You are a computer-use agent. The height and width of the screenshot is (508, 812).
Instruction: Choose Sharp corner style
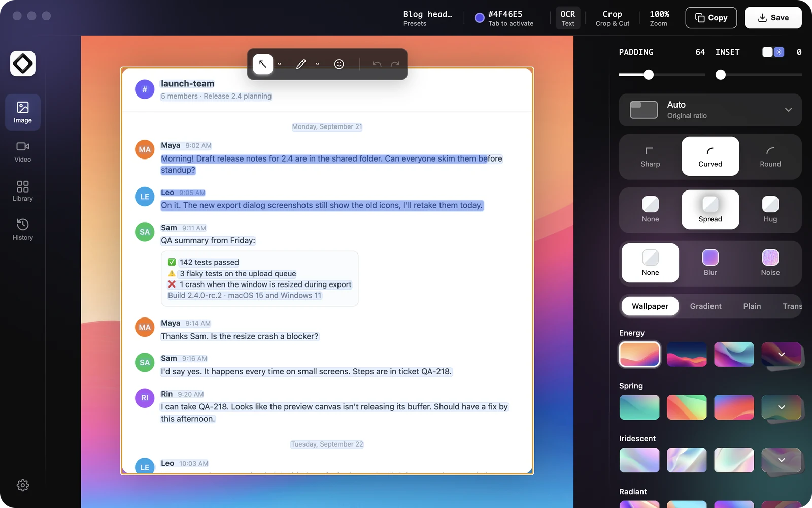650,156
